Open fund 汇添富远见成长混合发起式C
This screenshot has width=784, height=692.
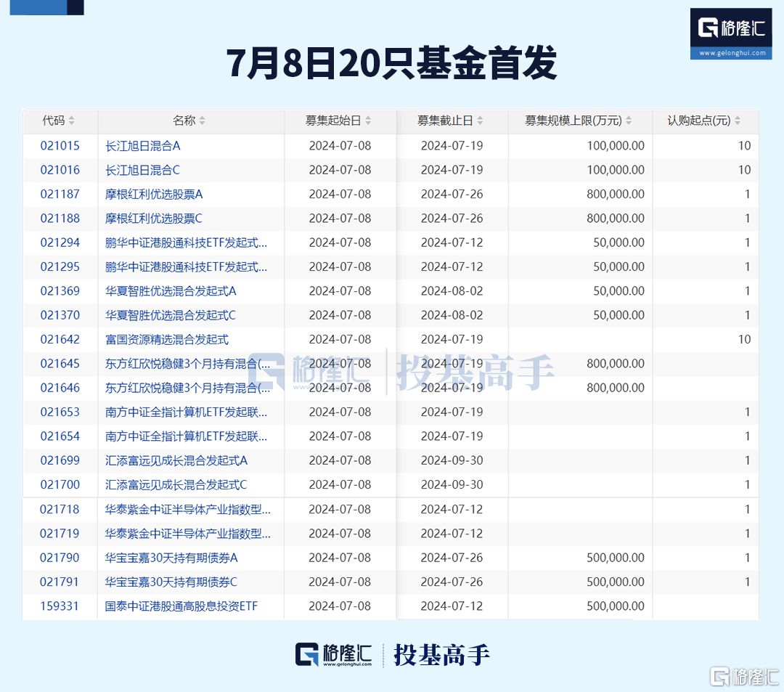(176, 485)
